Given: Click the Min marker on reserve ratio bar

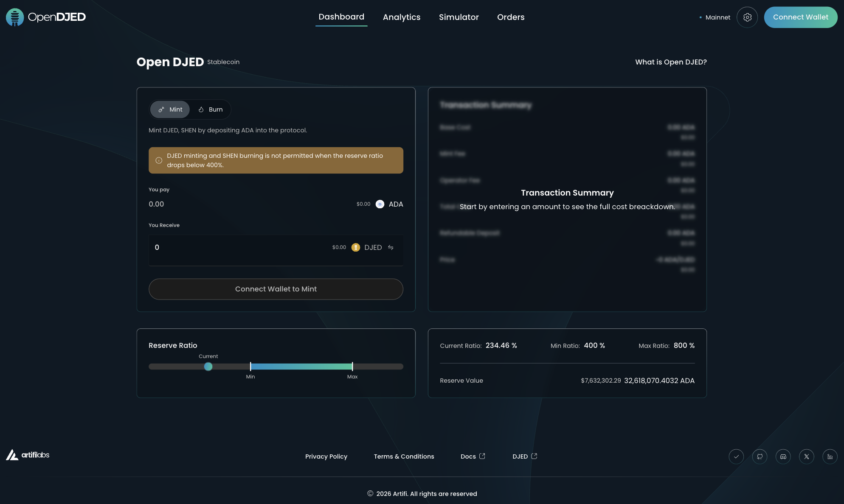Looking at the screenshot, I should pos(250,367).
